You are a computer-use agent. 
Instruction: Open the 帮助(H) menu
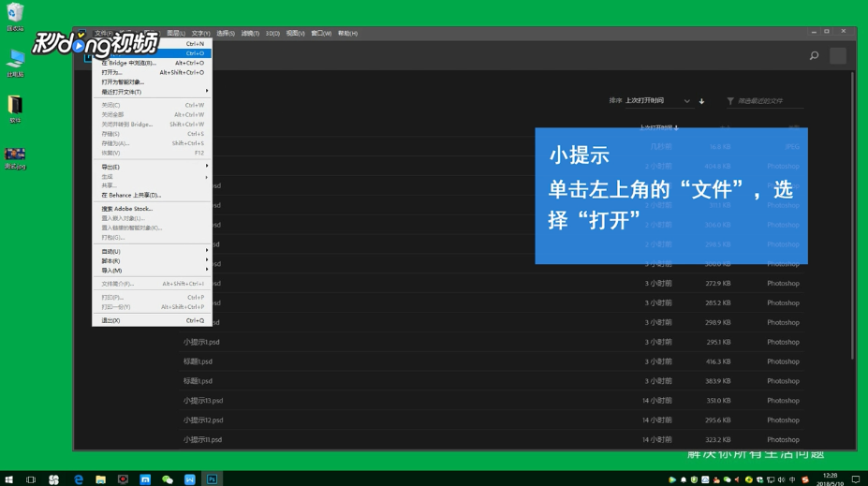(347, 33)
